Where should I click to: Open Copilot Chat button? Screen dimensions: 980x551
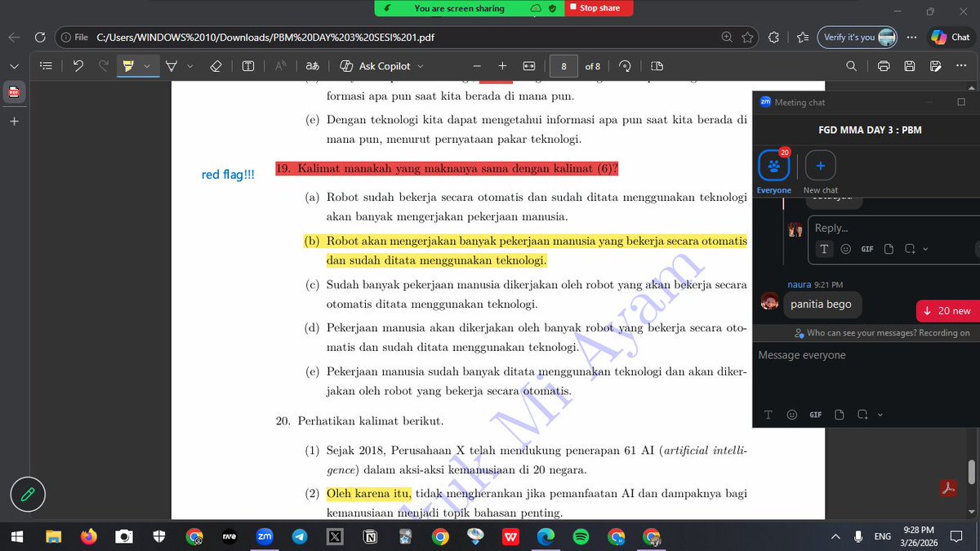tap(951, 37)
